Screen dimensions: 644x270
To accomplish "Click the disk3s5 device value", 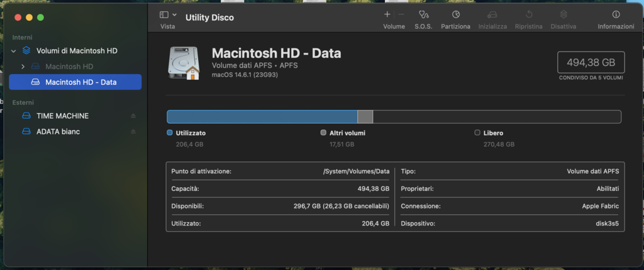I will [x=607, y=224].
